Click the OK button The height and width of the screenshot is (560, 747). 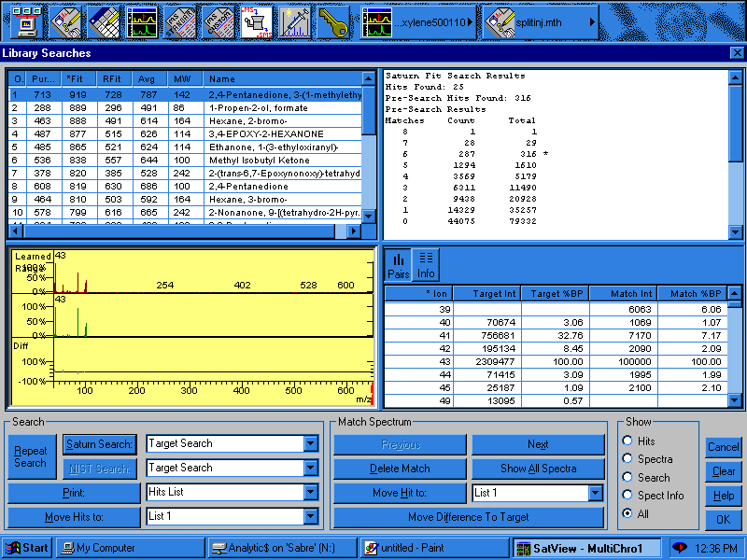(x=723, y=520)
